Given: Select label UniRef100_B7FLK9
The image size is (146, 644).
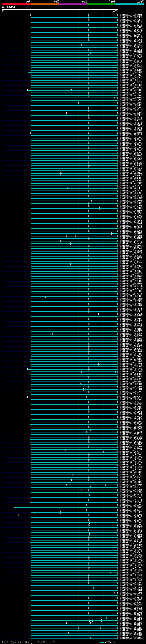Looking at the screenshot, I should click(131, 291).
